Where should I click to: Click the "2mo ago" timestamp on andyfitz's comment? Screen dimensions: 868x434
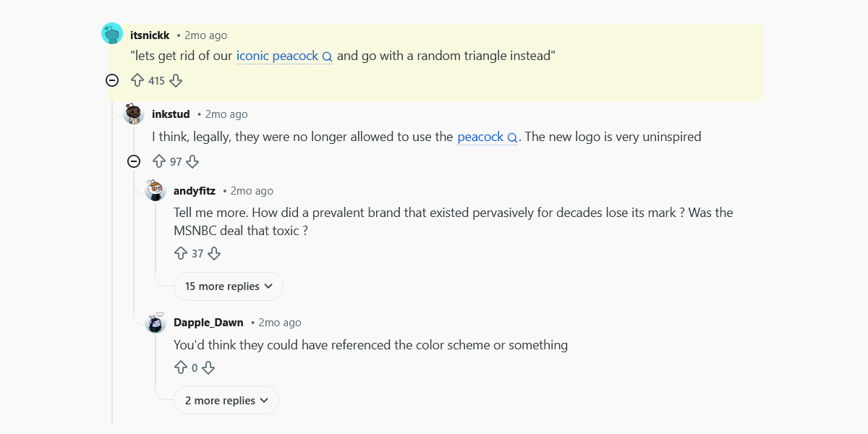click(251, 190)
